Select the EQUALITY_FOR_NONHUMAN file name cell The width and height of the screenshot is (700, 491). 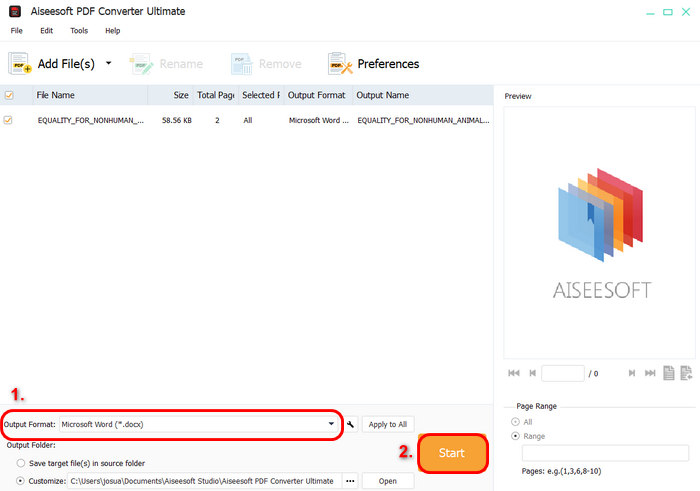(x=91, y=120)
